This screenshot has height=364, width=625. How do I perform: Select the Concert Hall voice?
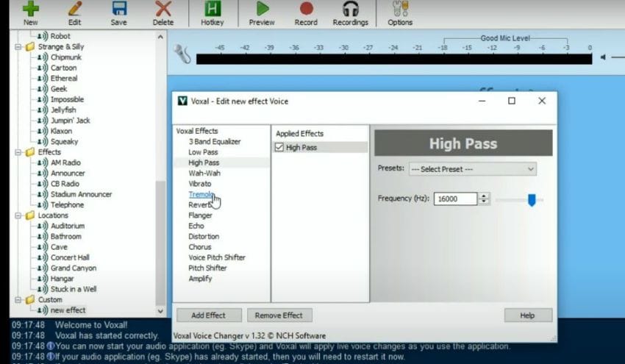point(70,257)
